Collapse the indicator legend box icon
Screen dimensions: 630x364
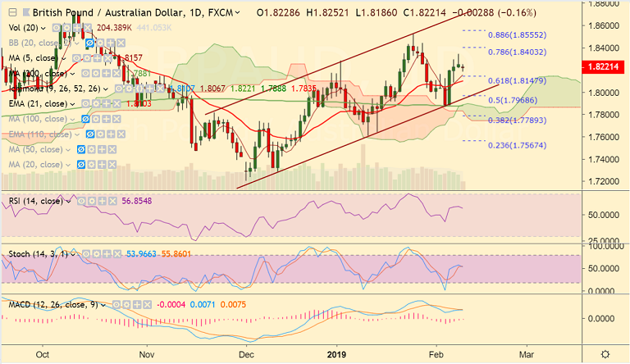13,13
